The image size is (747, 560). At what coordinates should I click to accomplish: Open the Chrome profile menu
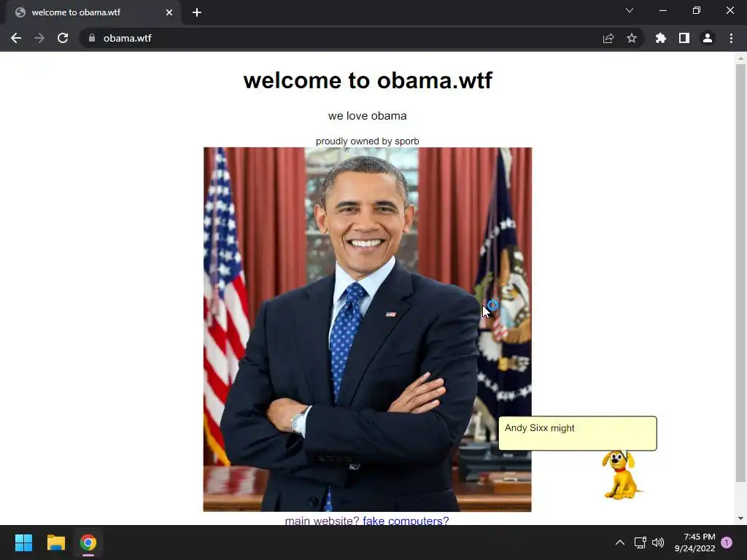(x=708, y=38)
